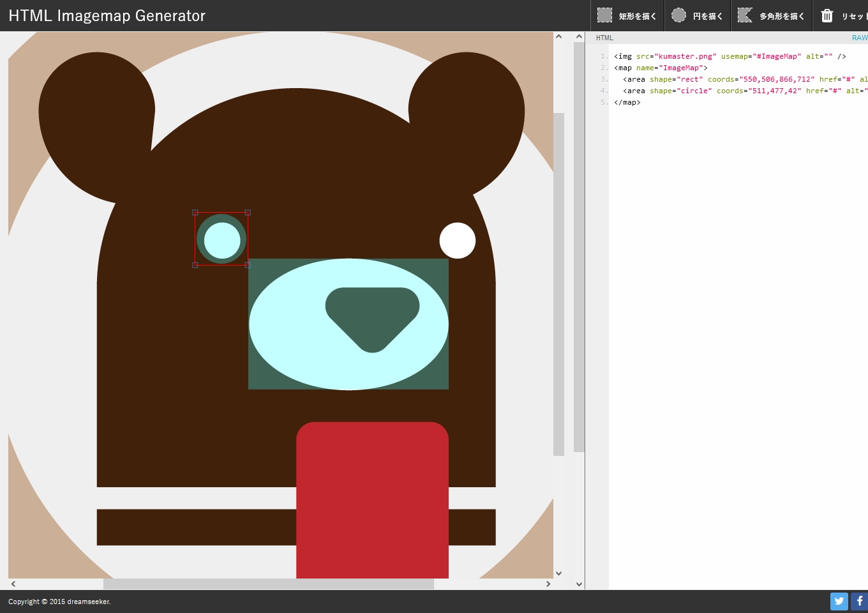The height and width of the screenshot is (613, 868).
Task: Open the RAW view link
Action: coord(860,38)
